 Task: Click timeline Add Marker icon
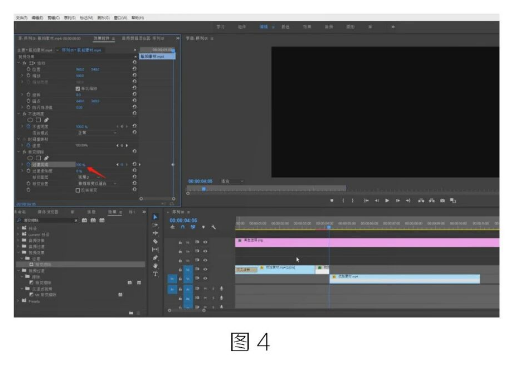(203, 227)
